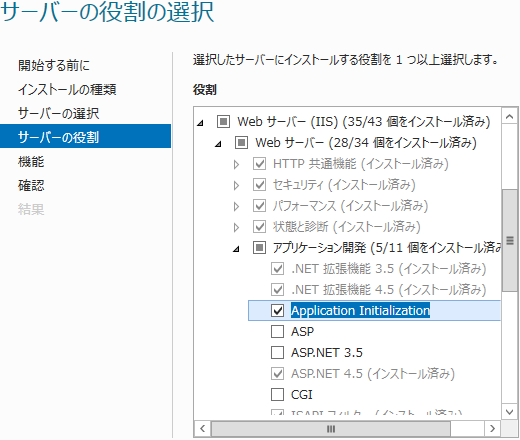Enable the CGI checkbox
Viewport: 520px width, 440px height.
point(277,395)
